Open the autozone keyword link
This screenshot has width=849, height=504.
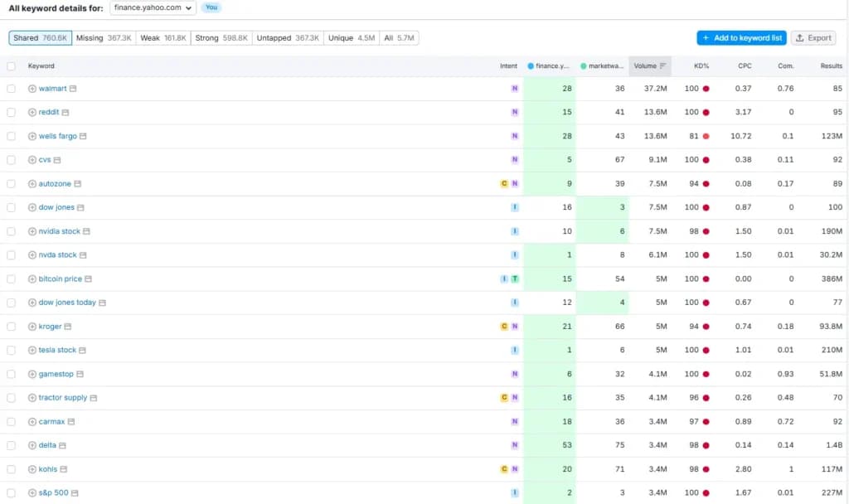point(55,183)
